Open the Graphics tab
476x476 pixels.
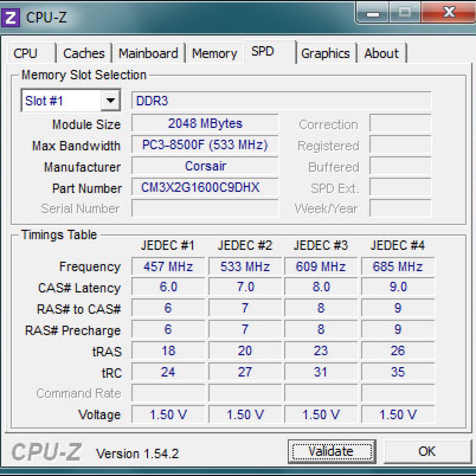pos(325,53)
